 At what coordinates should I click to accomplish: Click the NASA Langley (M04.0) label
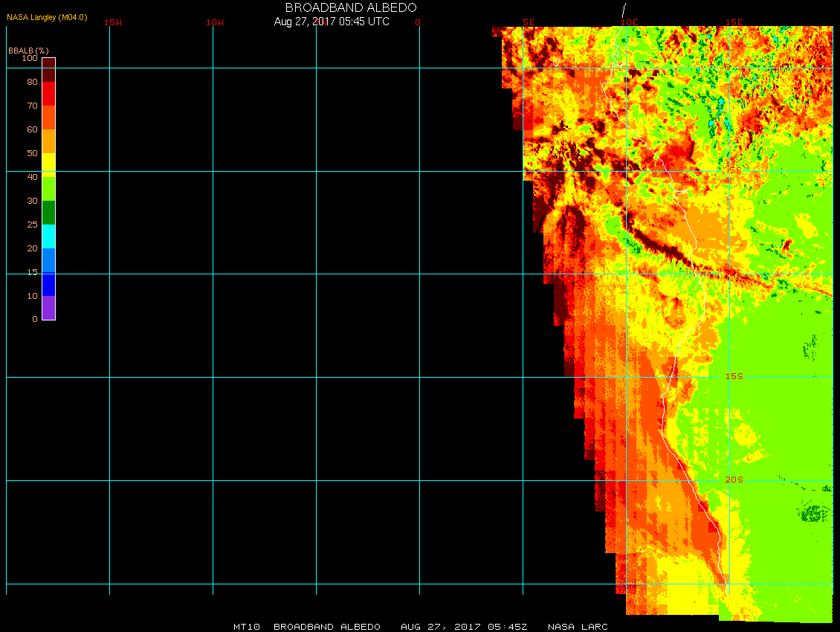point(47,17)
